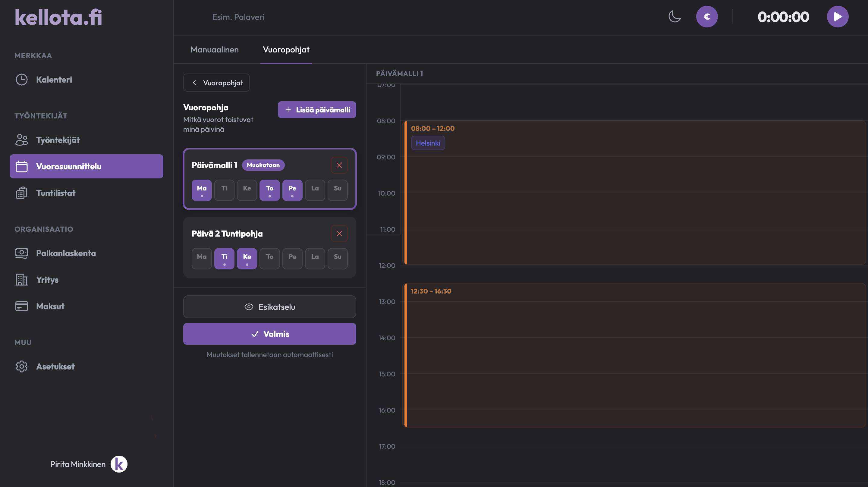
Task: Toggle La in Päivä 2 Tuntipohja
Action: (315, 259)
